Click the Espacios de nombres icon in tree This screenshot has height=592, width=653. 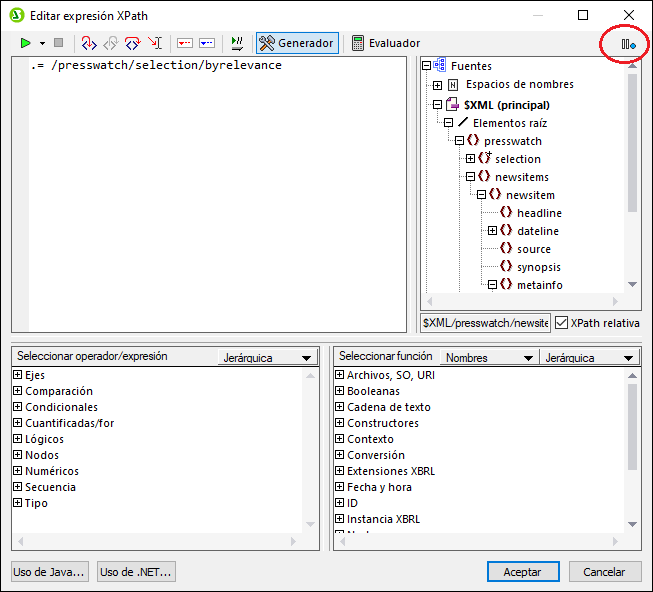(x=453, y=85)
